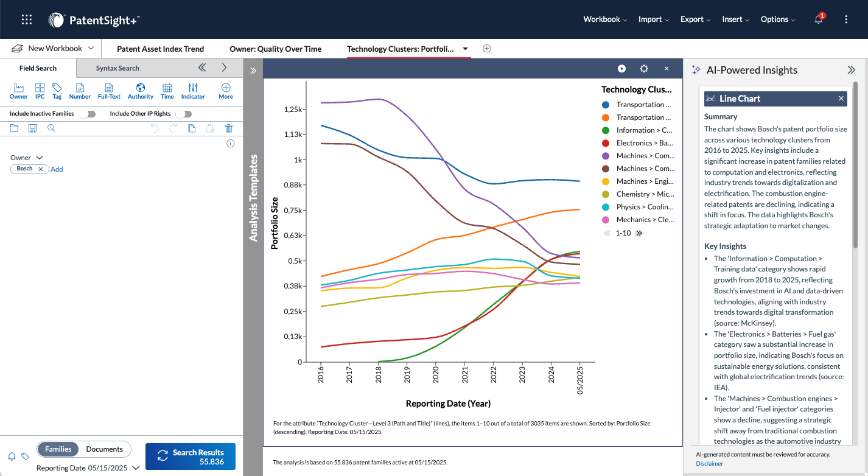Image resolution: width=868 pixels, height=476 pixels.
Task: Collapse the AI-Powered Insights panel
Action: (851, 70)
